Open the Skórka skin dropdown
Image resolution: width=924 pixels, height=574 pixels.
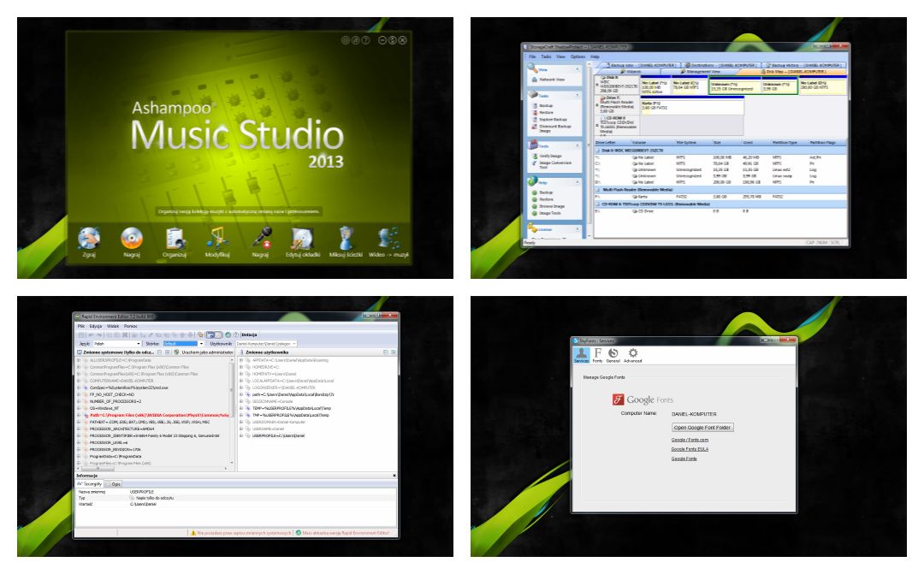pos(183,344)
